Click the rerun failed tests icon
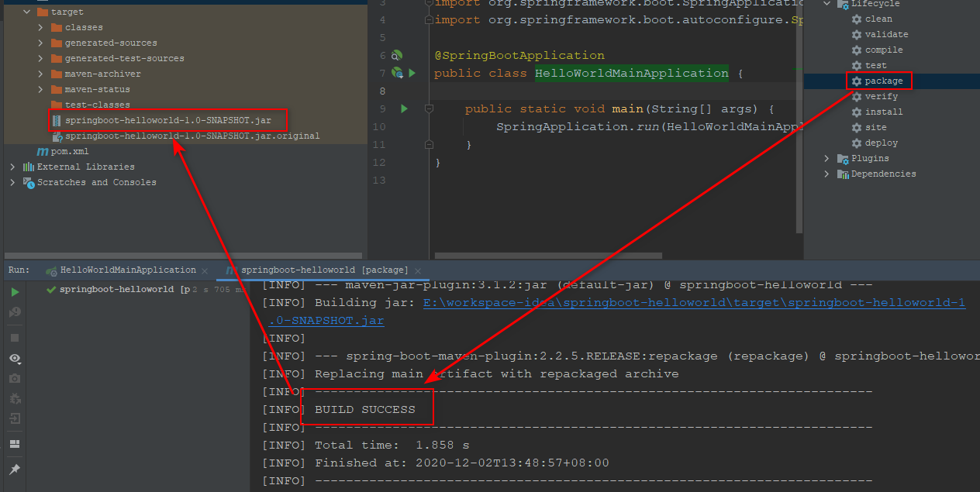Screen dimensions: 980x492 [15, 312]
